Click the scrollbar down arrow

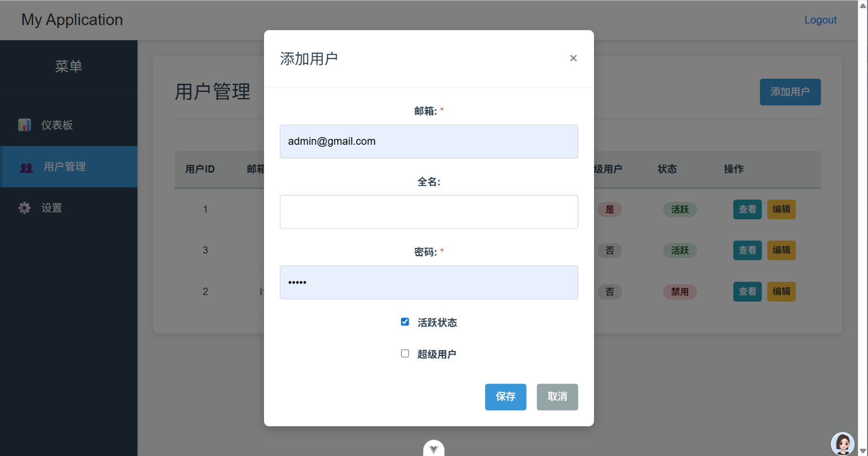pos(863,451)
